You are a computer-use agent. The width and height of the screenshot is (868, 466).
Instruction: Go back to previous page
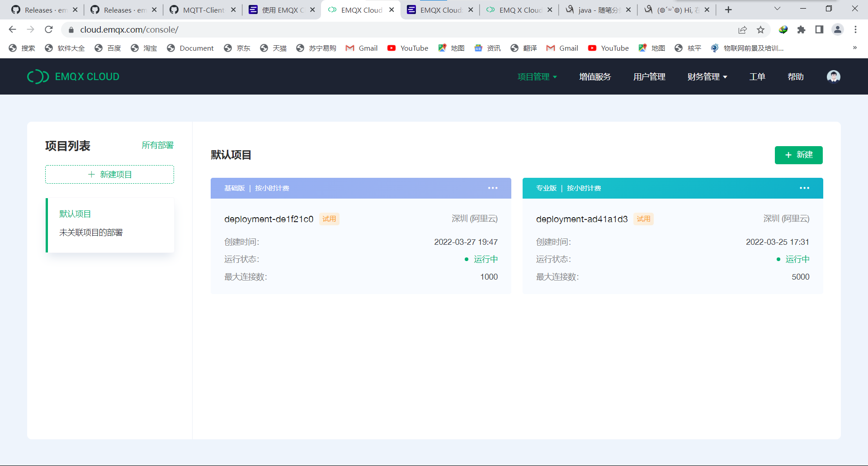[12, 29]
